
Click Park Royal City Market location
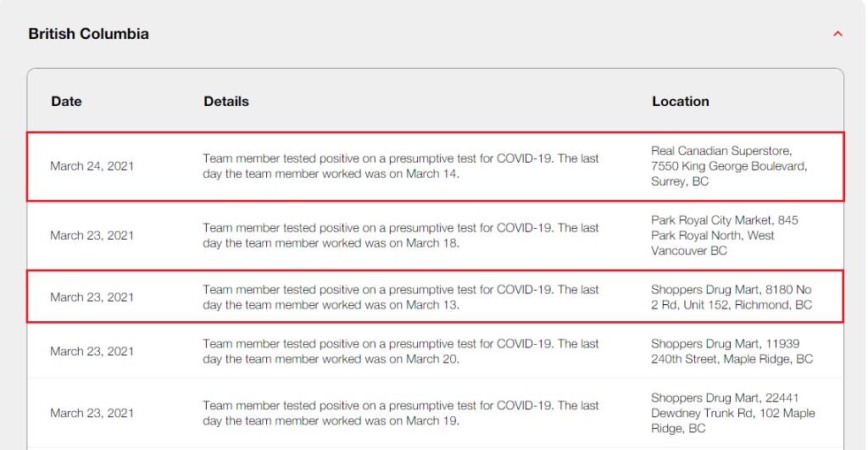pyautogui.click(x=724, y=236)
